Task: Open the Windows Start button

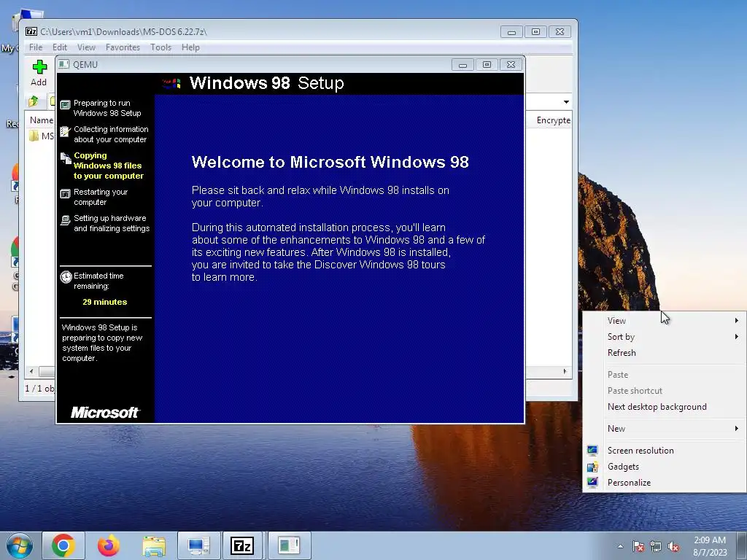Action: [19, 545]
